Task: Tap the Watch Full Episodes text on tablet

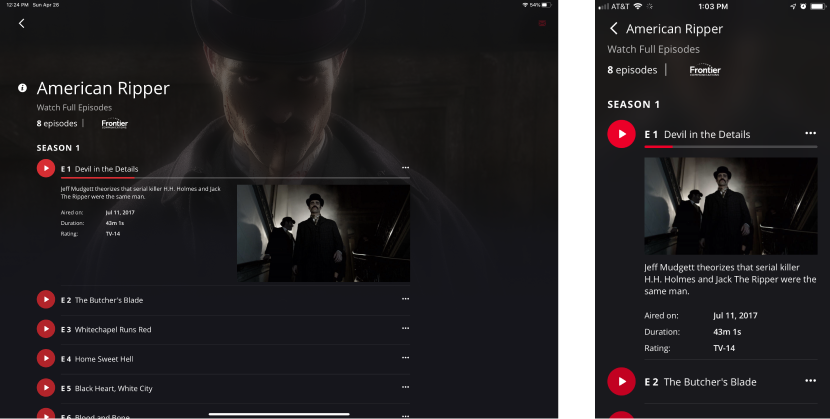Action: point(74,107)
